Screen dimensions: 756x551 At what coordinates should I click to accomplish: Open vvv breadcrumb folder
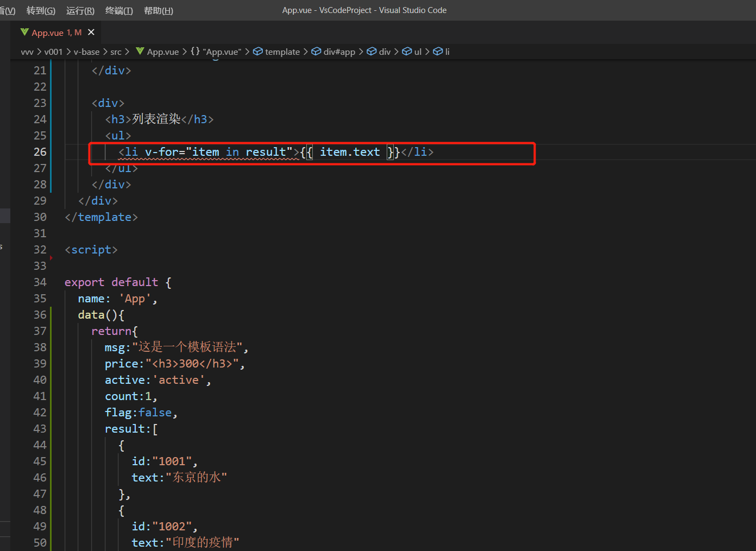(27, 52)
